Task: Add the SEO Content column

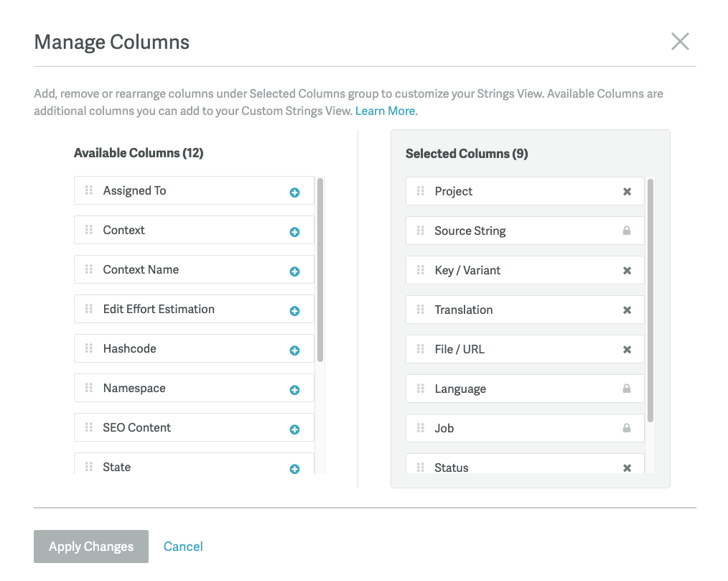Action: [x=294, y=427]
